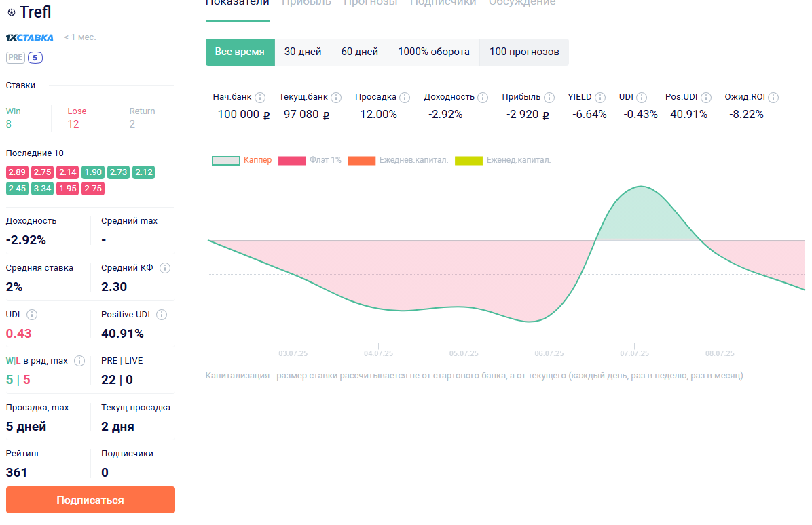812x525 pixels.
Task: Select the 30 дней period filter
Action: pyautogui.click(x=303, y=52)
